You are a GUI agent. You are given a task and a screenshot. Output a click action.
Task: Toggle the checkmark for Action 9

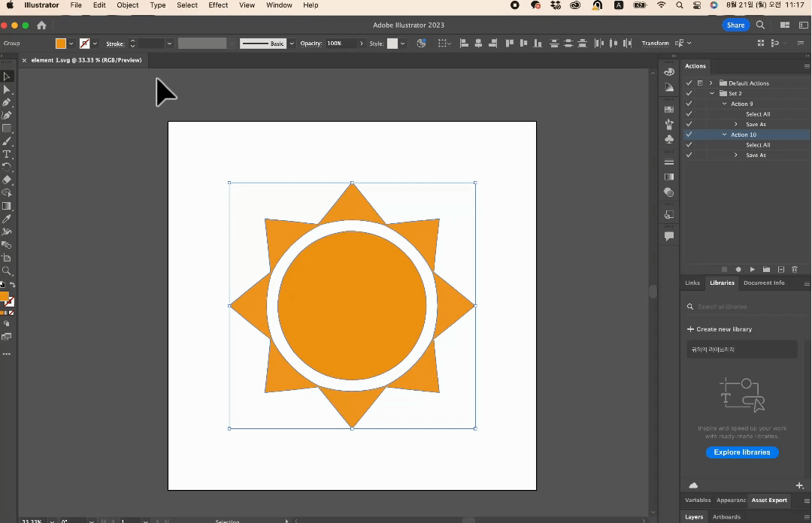coord(689,104)
